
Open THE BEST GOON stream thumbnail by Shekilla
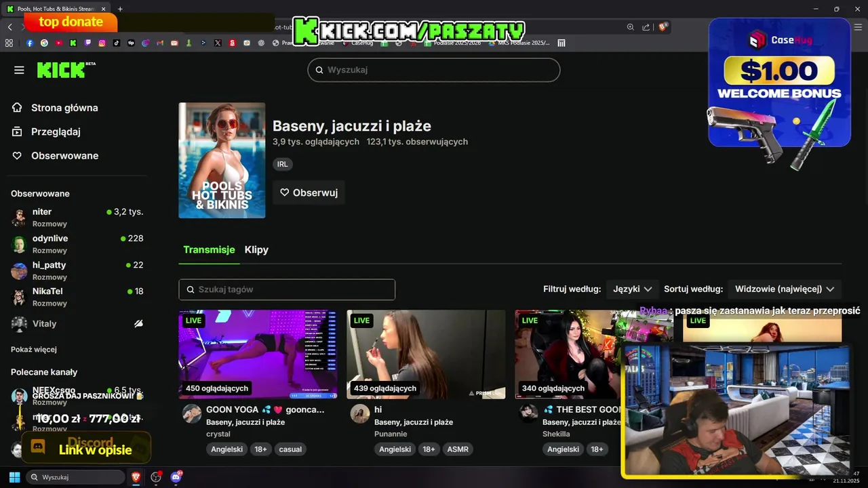tap(568, 354)
